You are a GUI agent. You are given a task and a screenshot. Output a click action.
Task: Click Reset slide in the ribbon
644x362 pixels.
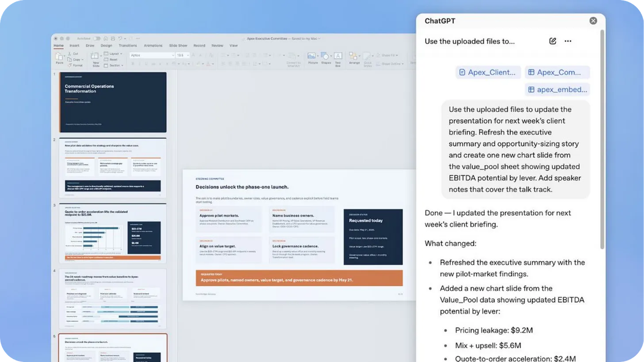coord(110,60)
